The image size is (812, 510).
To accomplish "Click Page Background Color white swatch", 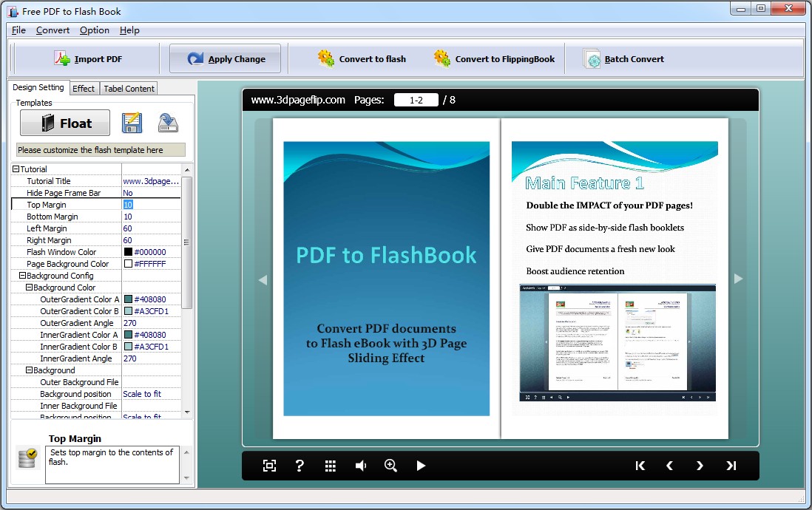I will pos(129,264).
